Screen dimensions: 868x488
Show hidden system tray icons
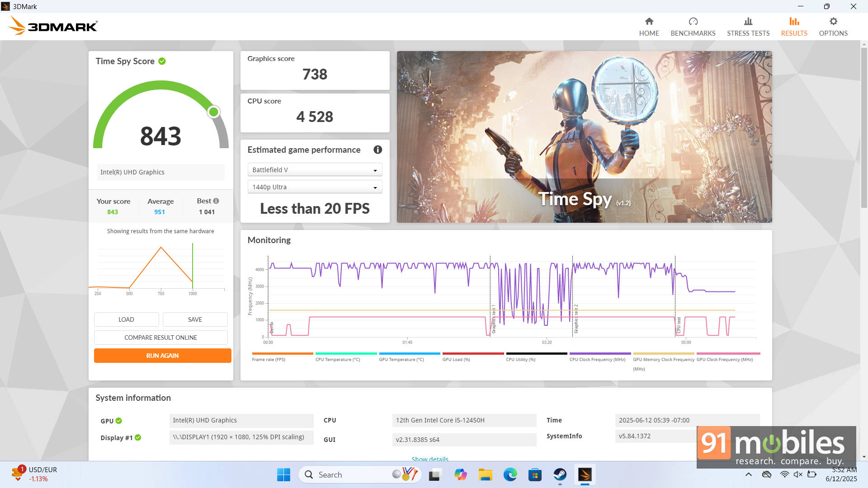(x=748, y=474)
